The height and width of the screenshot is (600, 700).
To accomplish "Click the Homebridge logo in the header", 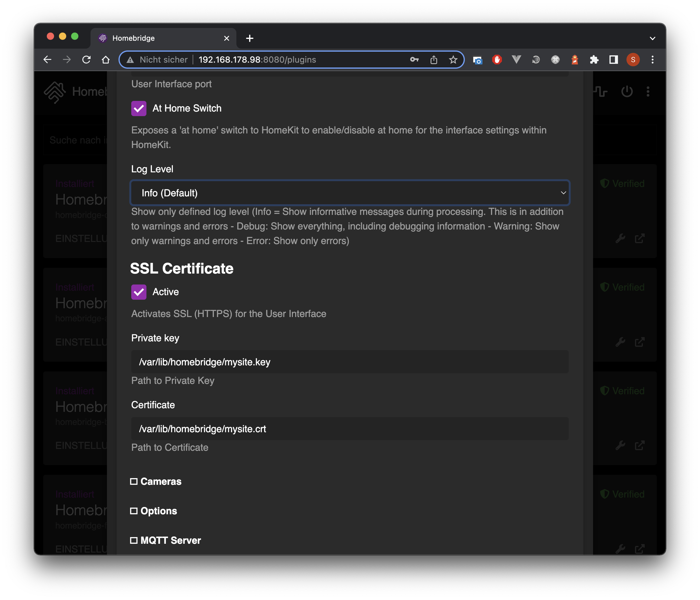I will [56, 92].
